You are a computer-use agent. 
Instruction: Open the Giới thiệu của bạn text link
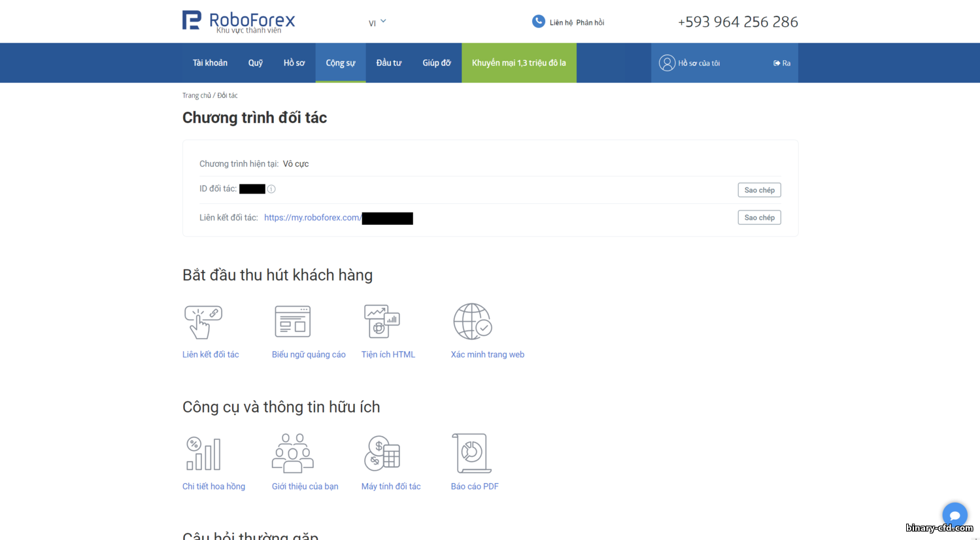pos(305,486)
